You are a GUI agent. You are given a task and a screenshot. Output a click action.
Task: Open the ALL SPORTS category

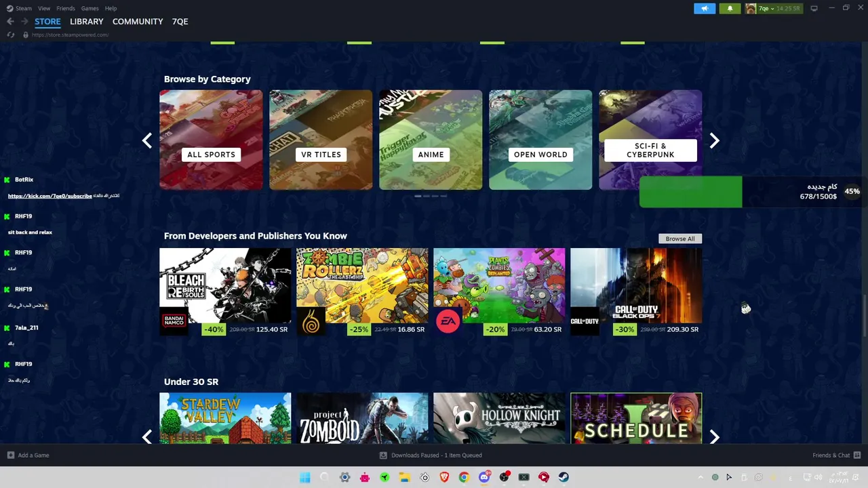coord(211,140)
